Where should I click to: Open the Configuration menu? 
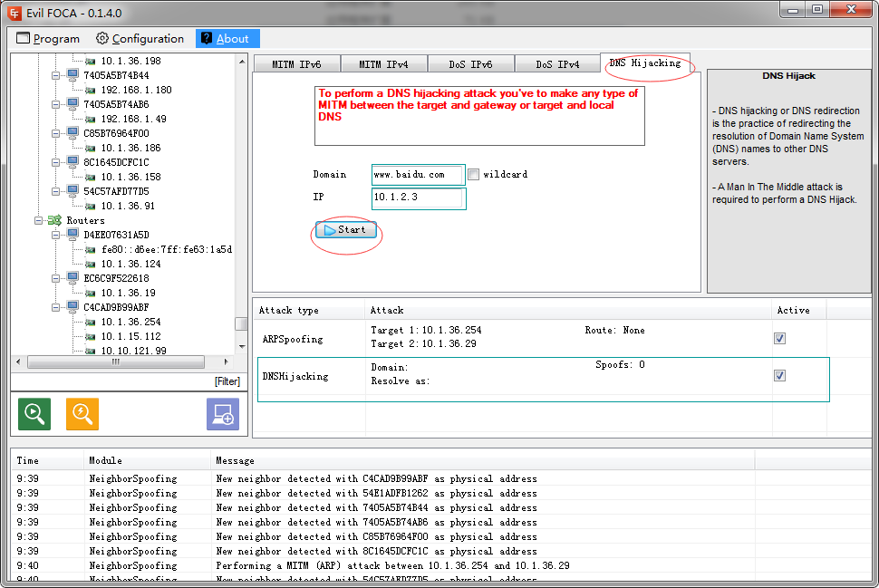140,38
